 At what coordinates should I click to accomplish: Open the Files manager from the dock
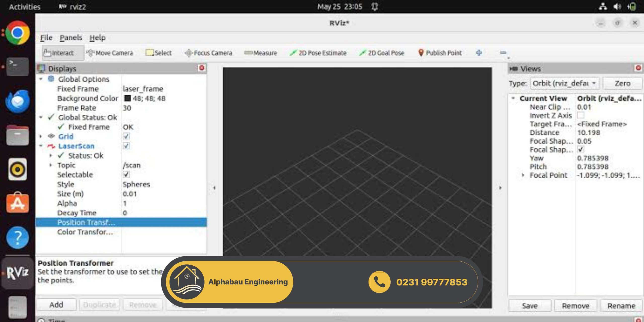17,135
